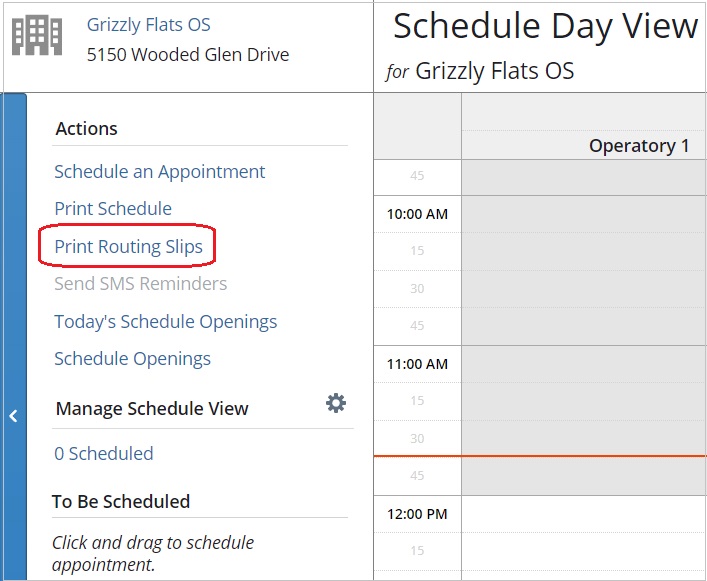Choose Print Routing Slips

pyautogui.click(x=129, y=247)
